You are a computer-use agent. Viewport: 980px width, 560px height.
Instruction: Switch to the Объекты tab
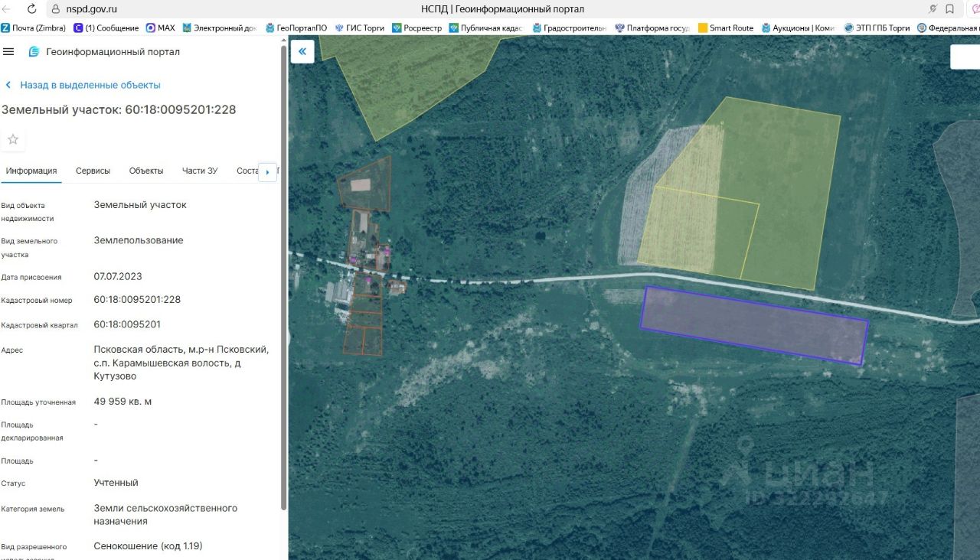[146, 171]
